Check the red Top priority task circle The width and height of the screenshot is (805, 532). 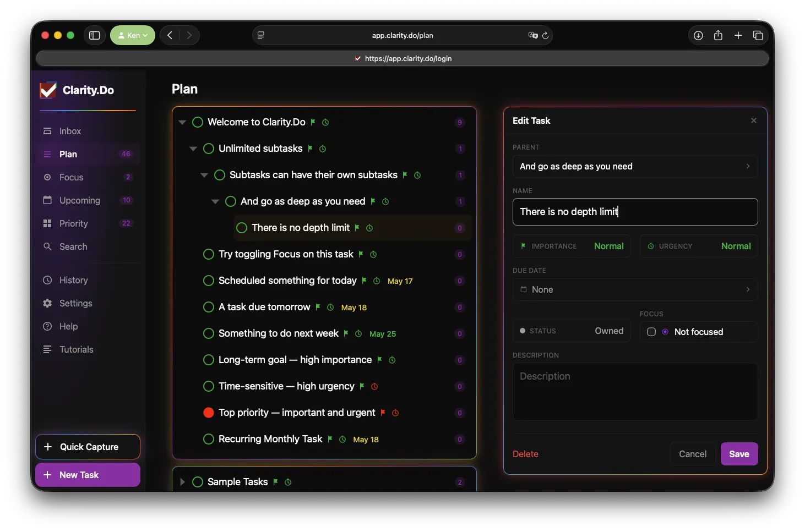point(209,413)
